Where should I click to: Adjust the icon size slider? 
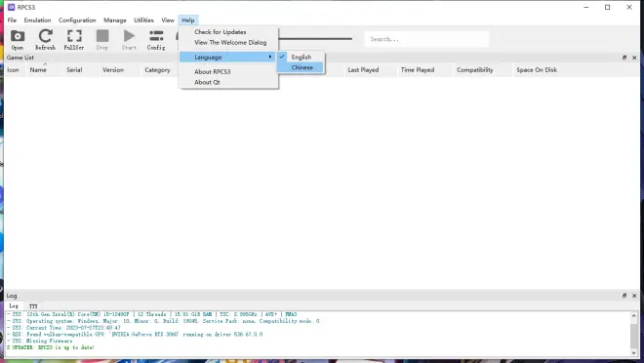315,39
